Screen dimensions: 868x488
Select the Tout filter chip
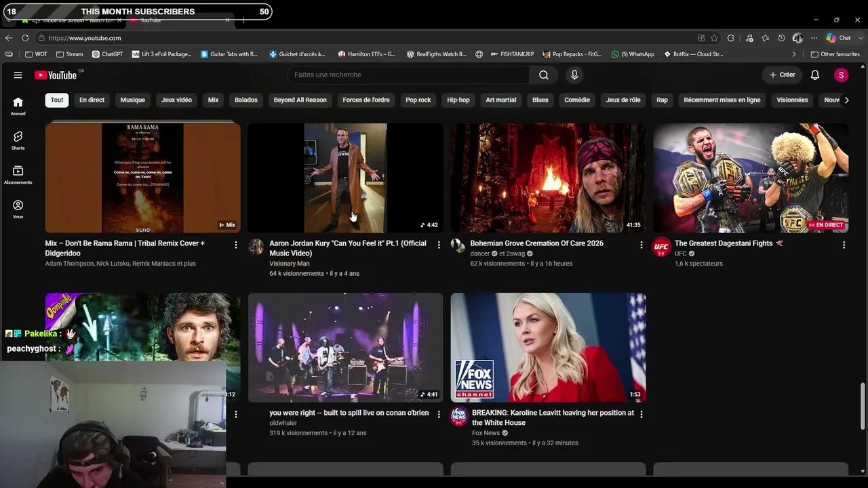[57, 100]
